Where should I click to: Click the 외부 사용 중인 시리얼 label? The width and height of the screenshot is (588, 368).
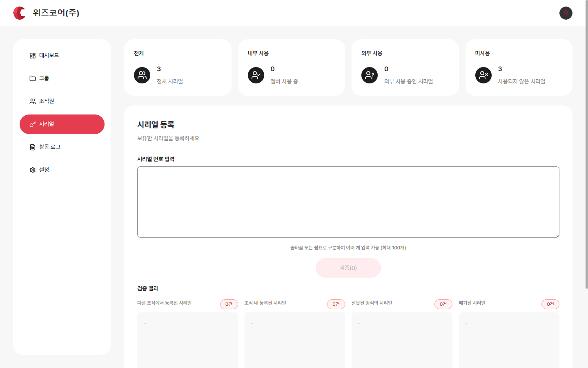click(409, 81)
